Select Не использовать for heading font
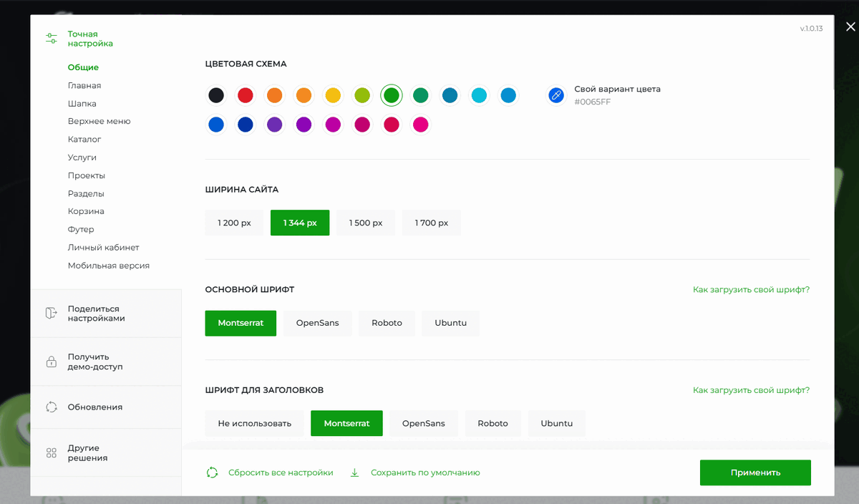 [x=255, y=423]
